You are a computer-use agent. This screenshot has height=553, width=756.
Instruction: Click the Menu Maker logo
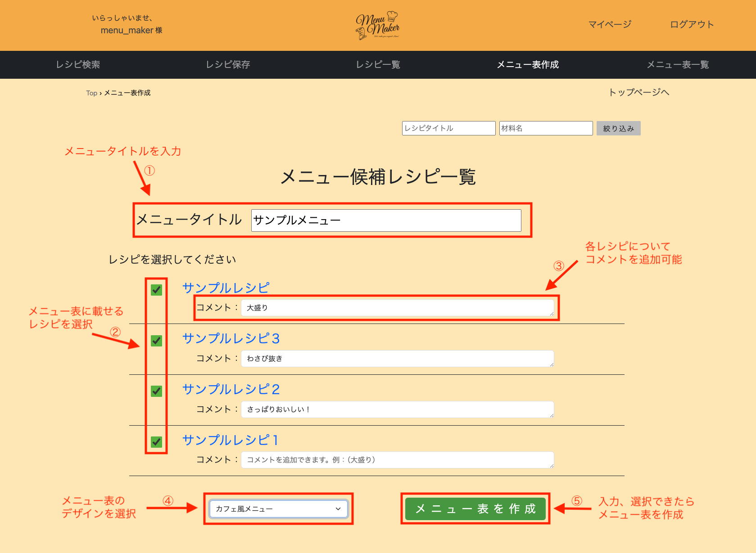tap(377, 25)
